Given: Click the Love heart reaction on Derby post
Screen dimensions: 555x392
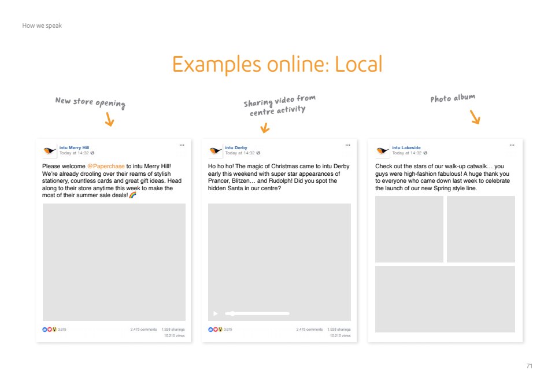Looking at the screenshot, I should (216, 330).
